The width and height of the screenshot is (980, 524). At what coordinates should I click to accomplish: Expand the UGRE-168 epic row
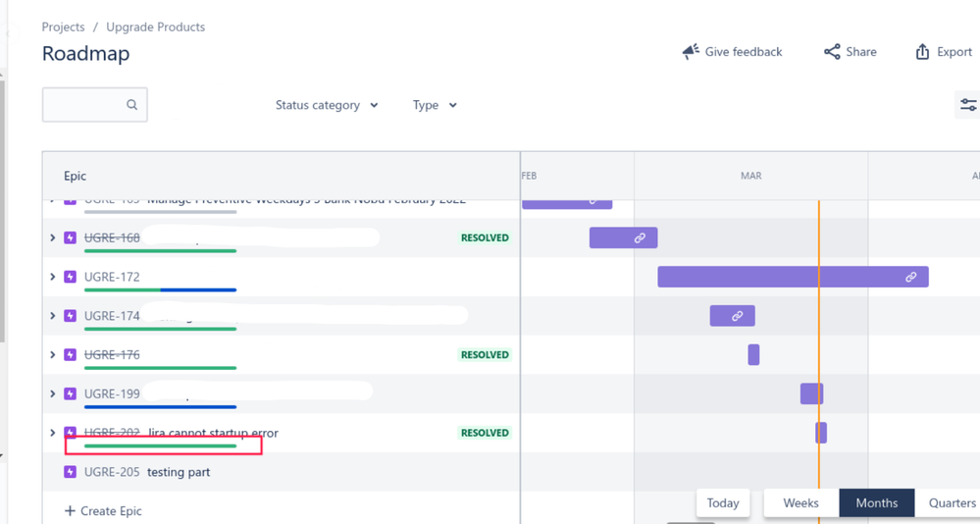pos(53,237)
